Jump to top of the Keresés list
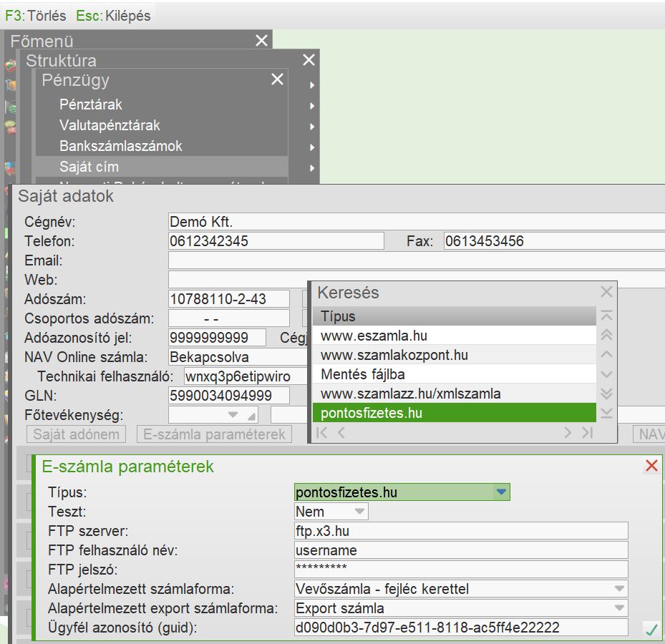Viewport: 665px width, 644px height. pos(606,316)
